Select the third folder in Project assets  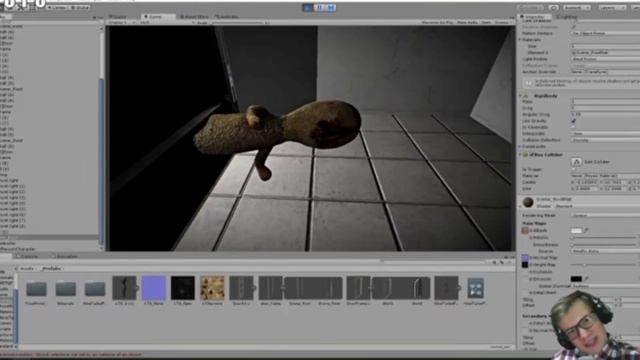pos(95,289)
